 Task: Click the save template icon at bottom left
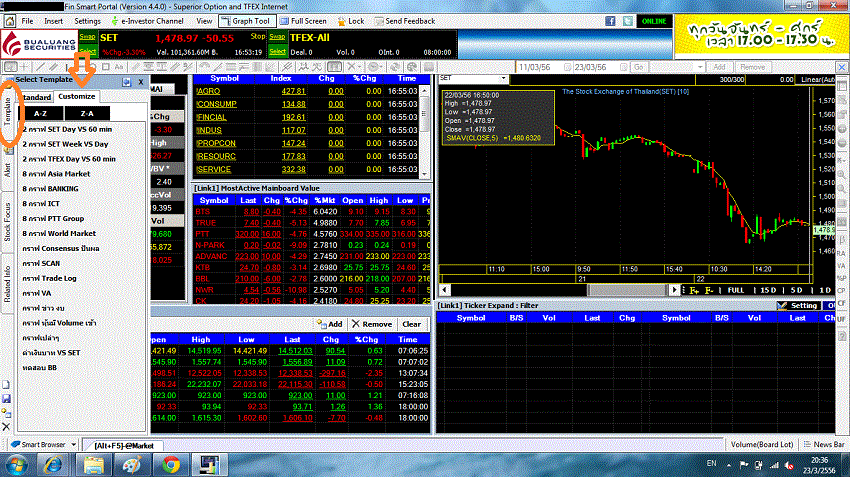7,399
